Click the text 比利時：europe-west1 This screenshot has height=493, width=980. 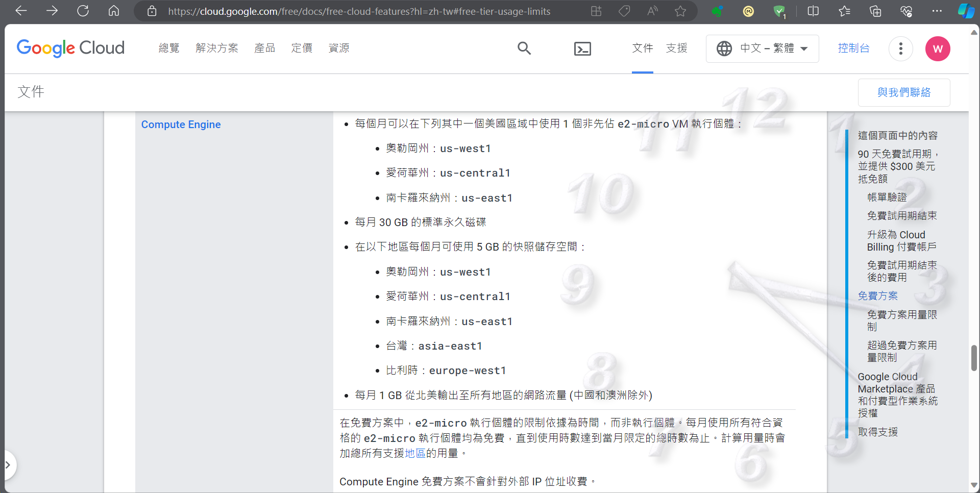446,371
